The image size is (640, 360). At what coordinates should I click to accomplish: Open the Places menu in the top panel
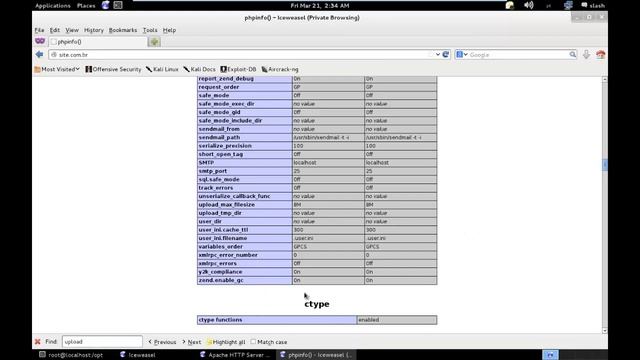click(x=86, y=6)
